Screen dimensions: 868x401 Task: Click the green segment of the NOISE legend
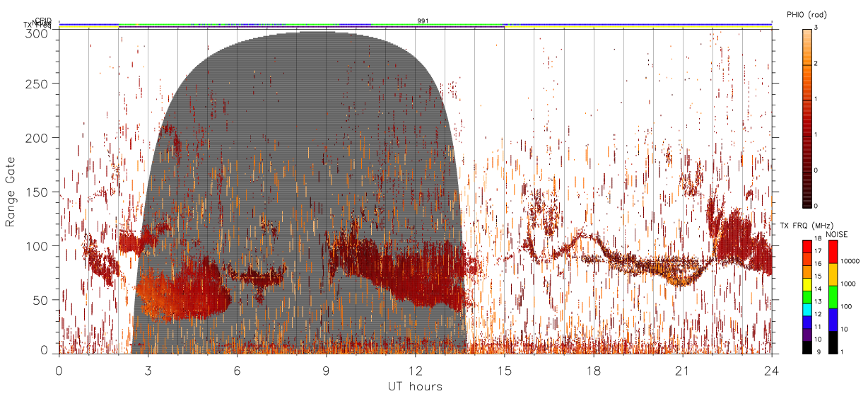833,297
